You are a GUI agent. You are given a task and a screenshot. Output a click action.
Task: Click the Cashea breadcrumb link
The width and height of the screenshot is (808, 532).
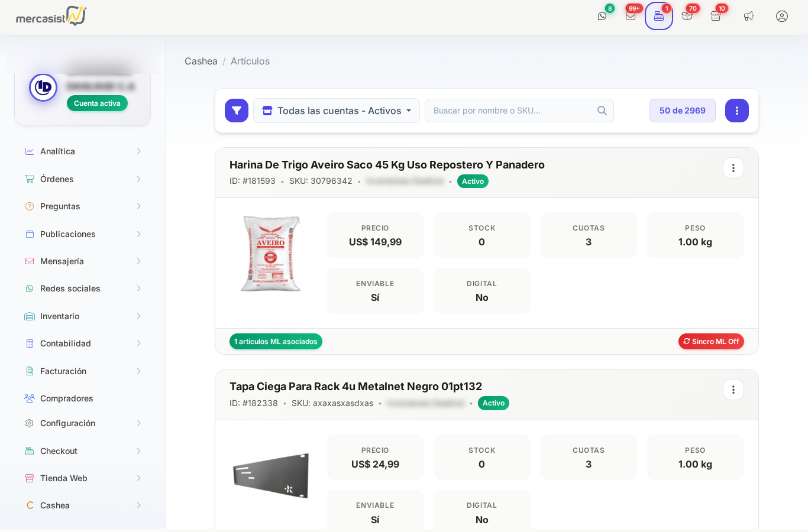point(201,61)
